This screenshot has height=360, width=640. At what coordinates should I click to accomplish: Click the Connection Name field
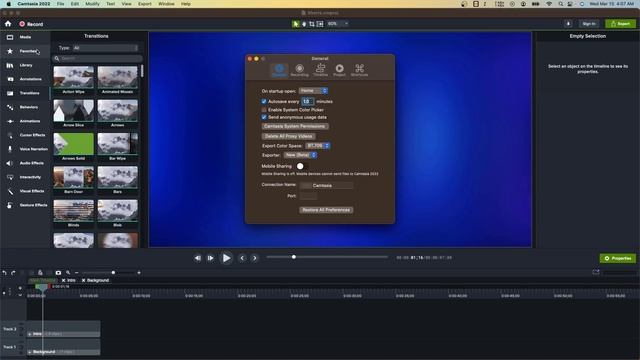click(x=327, y=185)
